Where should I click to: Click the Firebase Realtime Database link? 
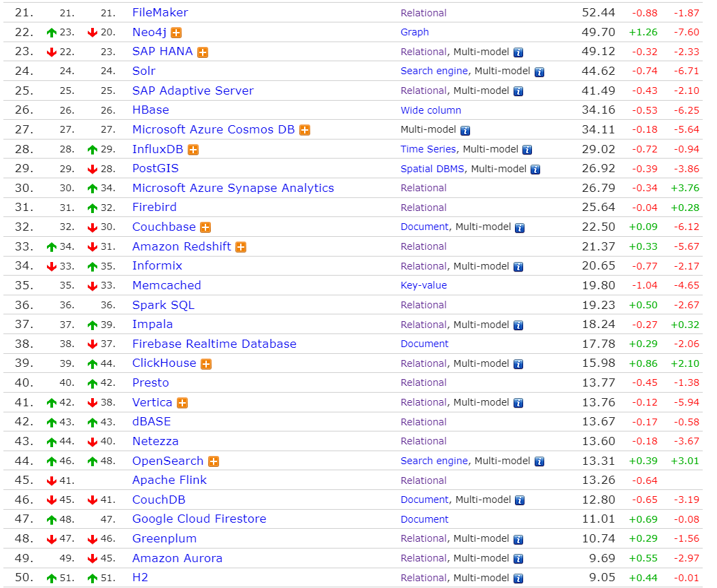(x=214, y=344)
